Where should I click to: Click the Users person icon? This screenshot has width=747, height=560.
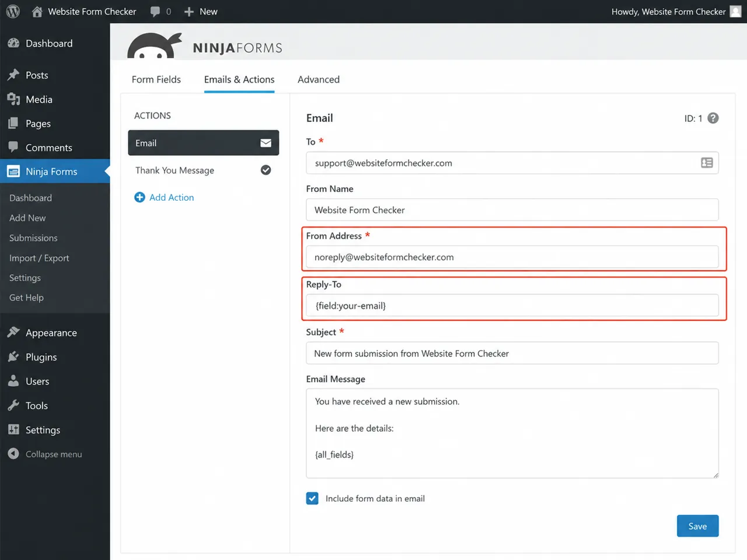tap(13, 381)
